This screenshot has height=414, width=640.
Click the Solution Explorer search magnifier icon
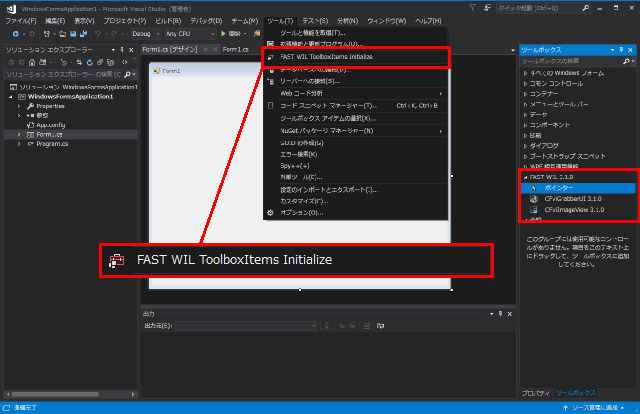pos(127,74)
